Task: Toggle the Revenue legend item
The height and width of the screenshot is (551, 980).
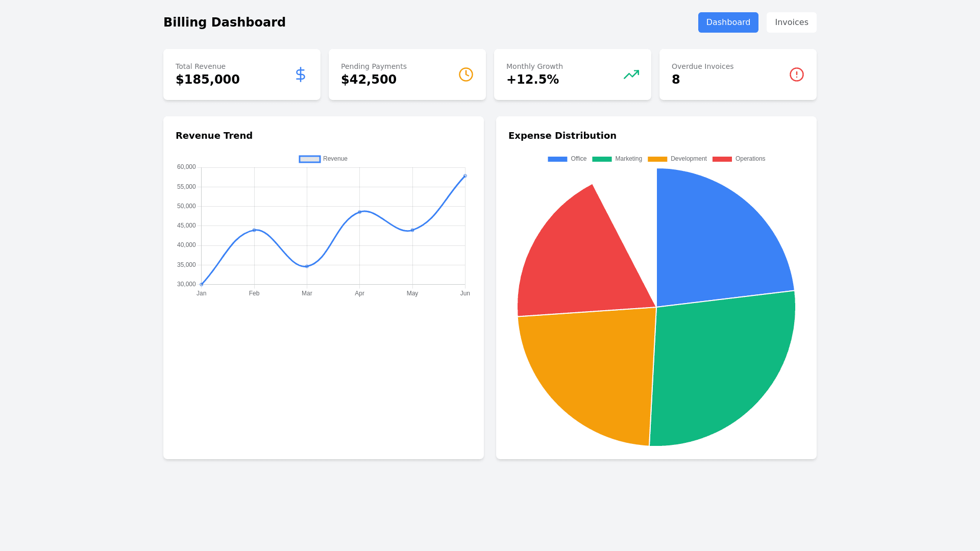Action: 323,159
